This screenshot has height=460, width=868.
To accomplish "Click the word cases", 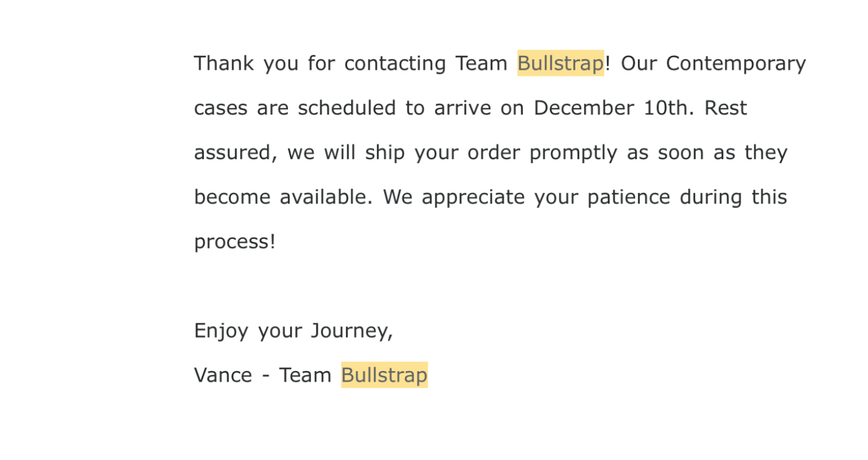I will [x=220, y=109].
